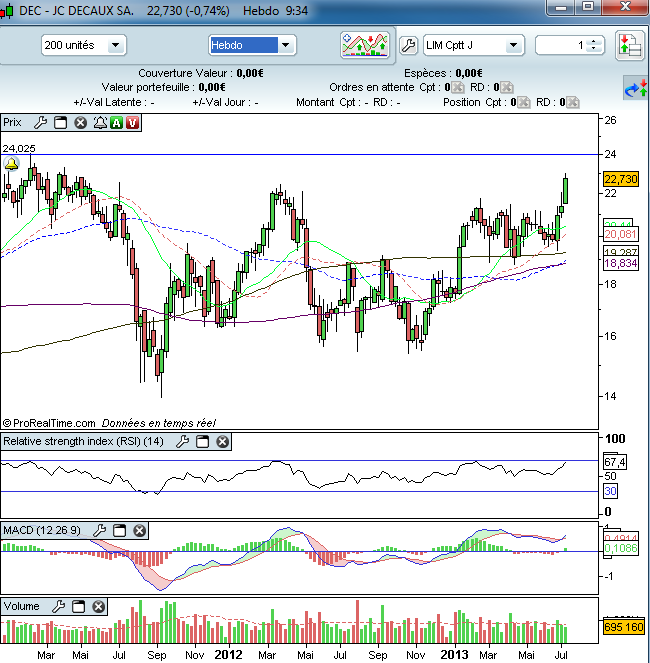Decrease quantity with stepper down arrow
This screenshot has height=663, width=650.
[x=594, y=49]
